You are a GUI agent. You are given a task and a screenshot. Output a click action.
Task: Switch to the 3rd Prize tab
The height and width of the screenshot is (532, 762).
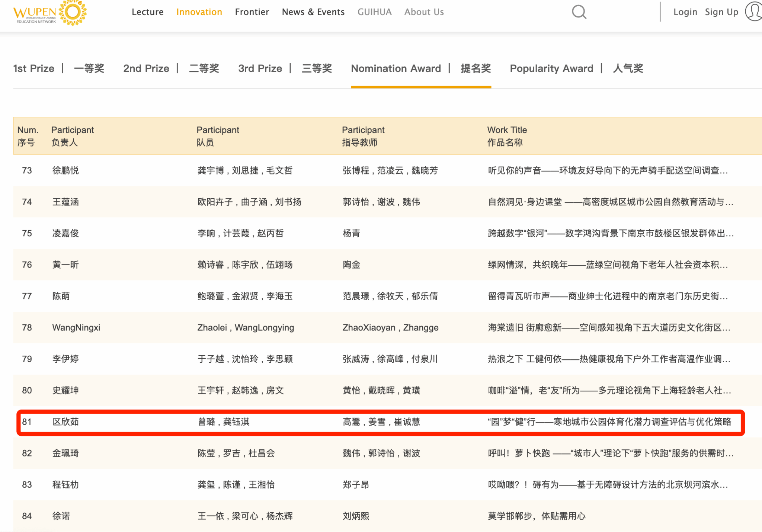285,68
